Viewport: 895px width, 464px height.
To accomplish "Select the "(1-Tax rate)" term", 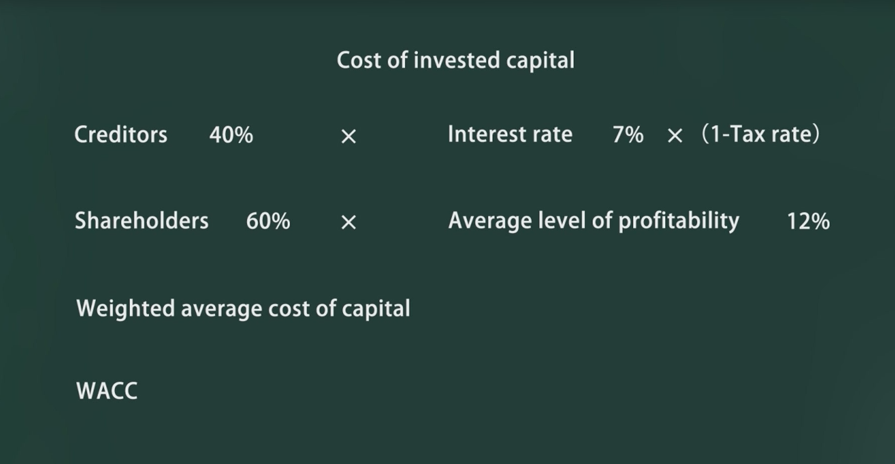I will click(x=761, y=134).
